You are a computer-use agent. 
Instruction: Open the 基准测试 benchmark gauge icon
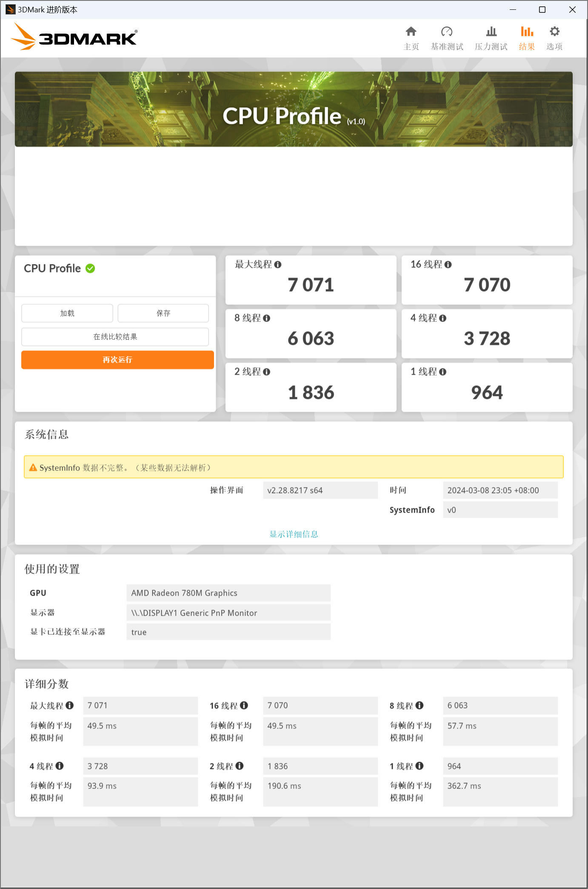click(447, 32)
